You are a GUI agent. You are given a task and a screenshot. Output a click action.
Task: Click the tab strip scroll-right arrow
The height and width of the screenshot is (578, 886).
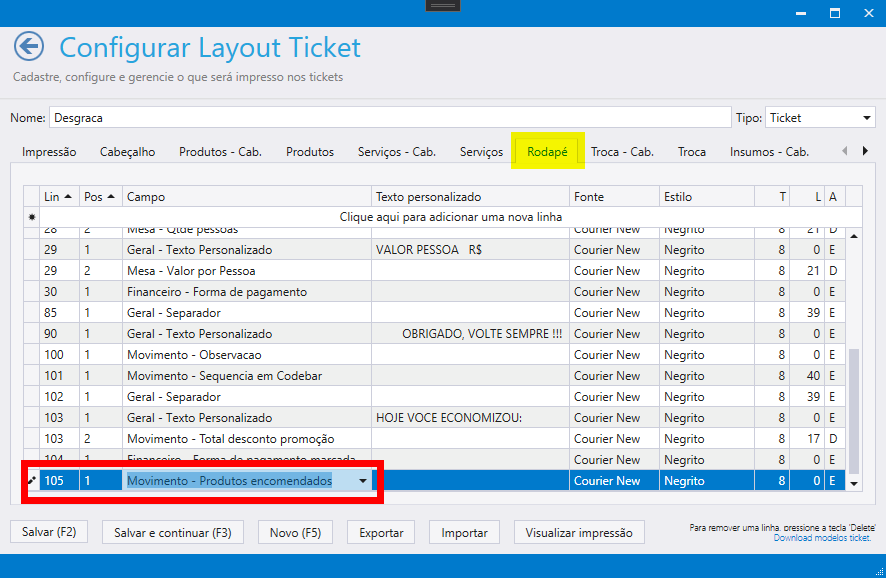865,151
